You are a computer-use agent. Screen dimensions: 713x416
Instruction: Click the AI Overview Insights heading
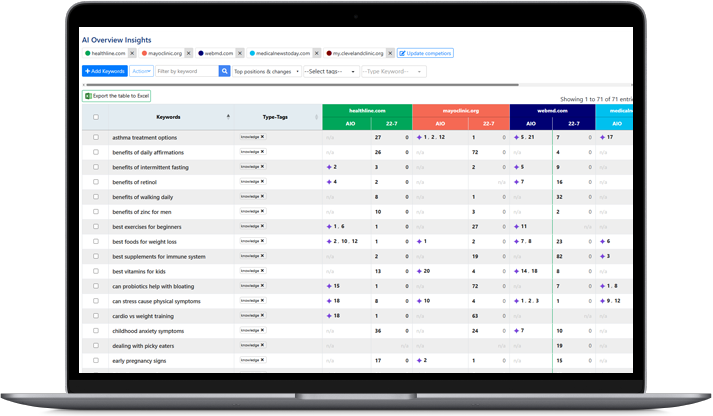[116, 40]
